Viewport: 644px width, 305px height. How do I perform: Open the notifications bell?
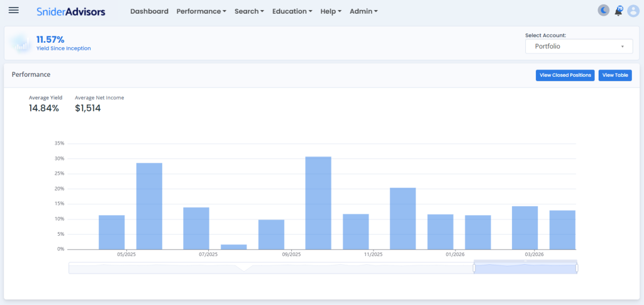tap(618, 11)
